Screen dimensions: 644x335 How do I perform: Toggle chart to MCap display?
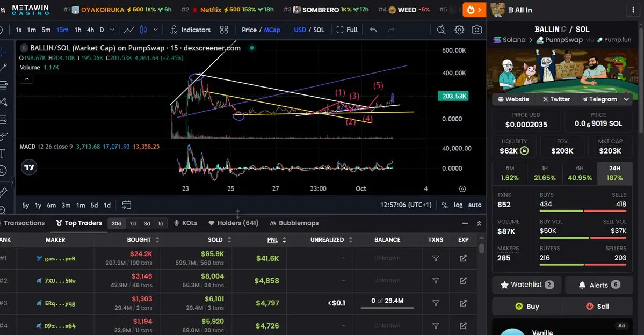272,30
